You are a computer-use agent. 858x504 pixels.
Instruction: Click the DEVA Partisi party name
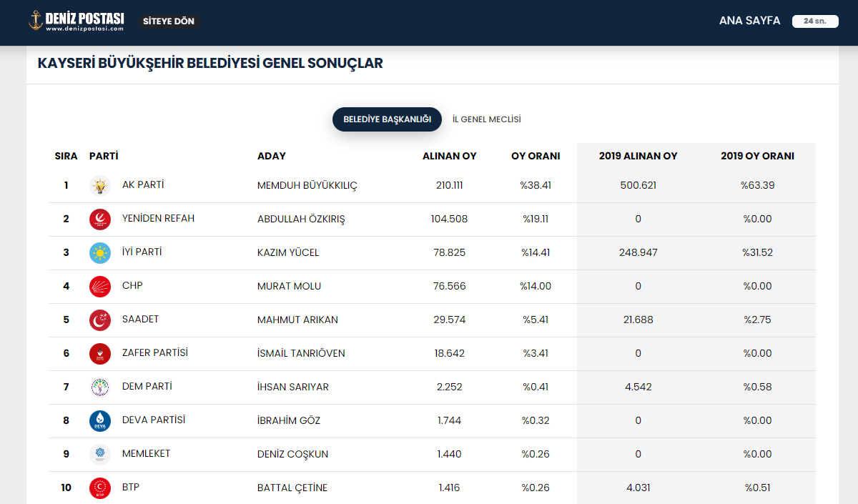pos(154,420)
